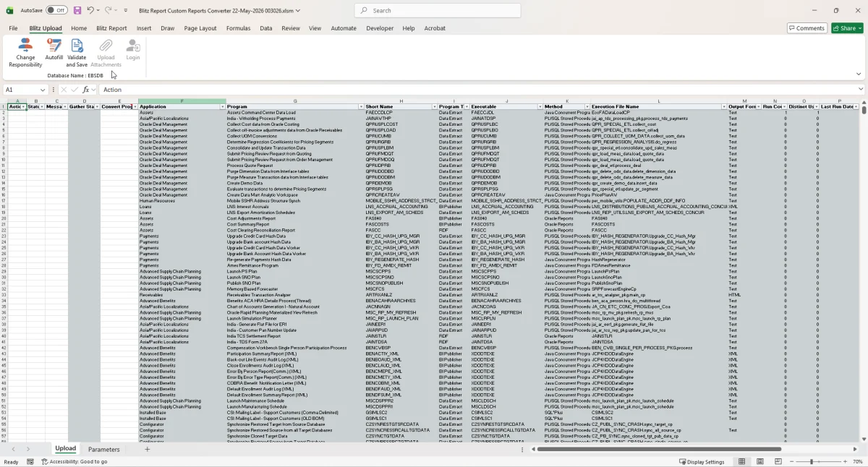
Task: Switch to Page Break Preview icon
Action: click(777, 462)
